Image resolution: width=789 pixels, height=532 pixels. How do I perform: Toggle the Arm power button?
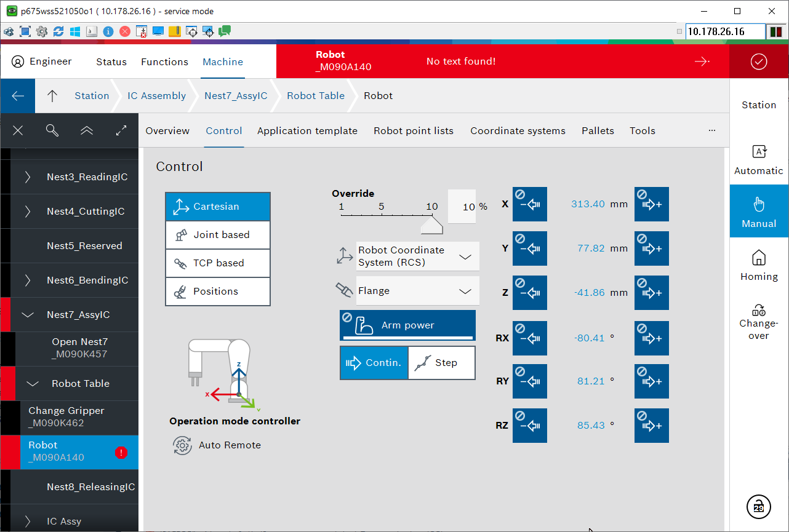point(407,325)
